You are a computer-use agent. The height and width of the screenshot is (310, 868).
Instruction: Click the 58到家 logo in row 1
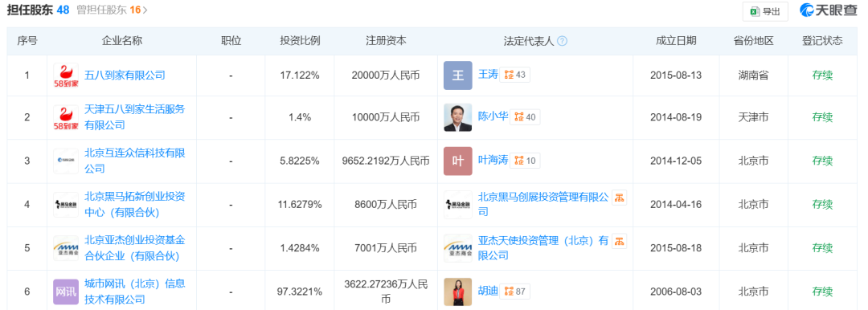[x=66, y=75]
